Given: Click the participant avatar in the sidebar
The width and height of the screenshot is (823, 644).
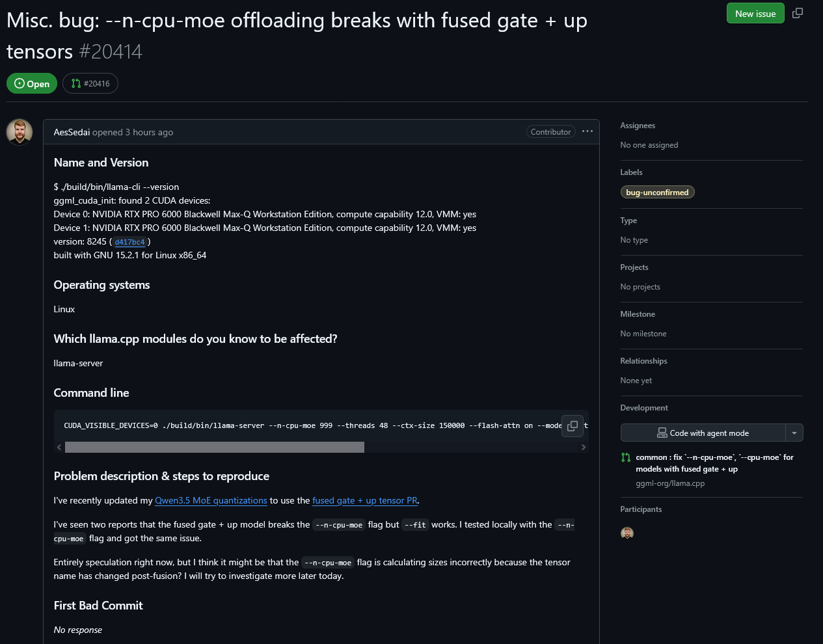Looking at the screenshot, I should tap(627, 533).
